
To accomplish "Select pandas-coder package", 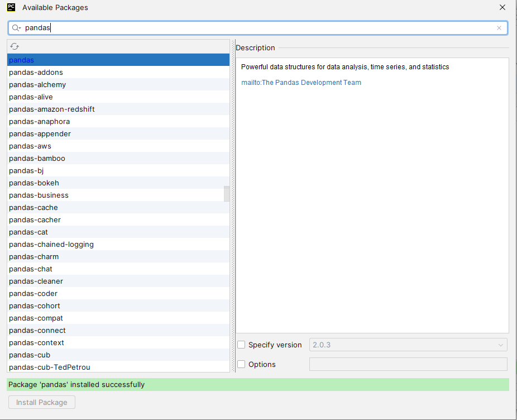I will click(x=118, y=293).
